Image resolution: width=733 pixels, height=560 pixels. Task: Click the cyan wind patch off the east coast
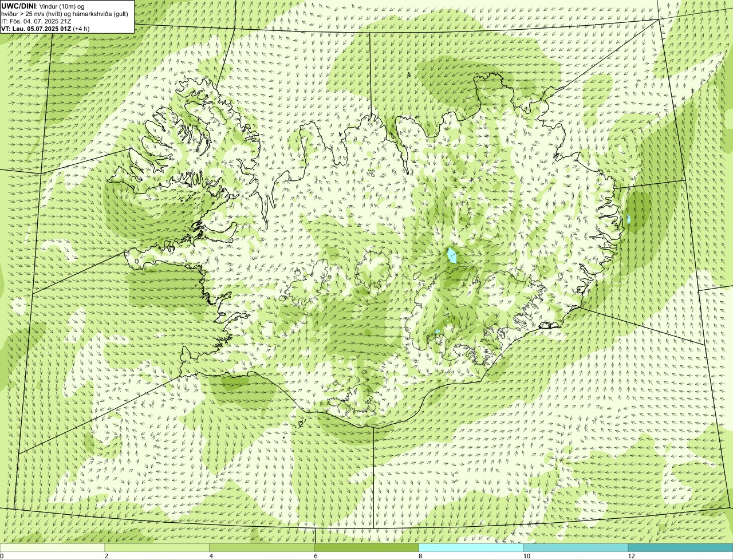click(628, 219)
